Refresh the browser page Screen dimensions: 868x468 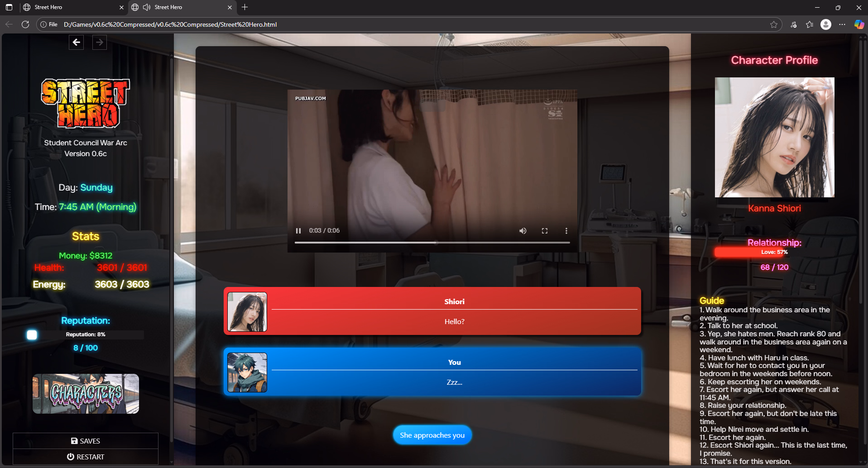[25, 24]
